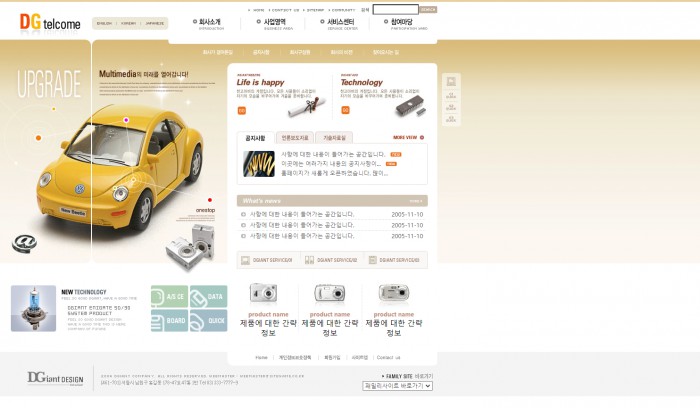Viewport: 700px width, 408px height.
Task: Click the MORE VIEW link
Action: click(x=408, y=138)
